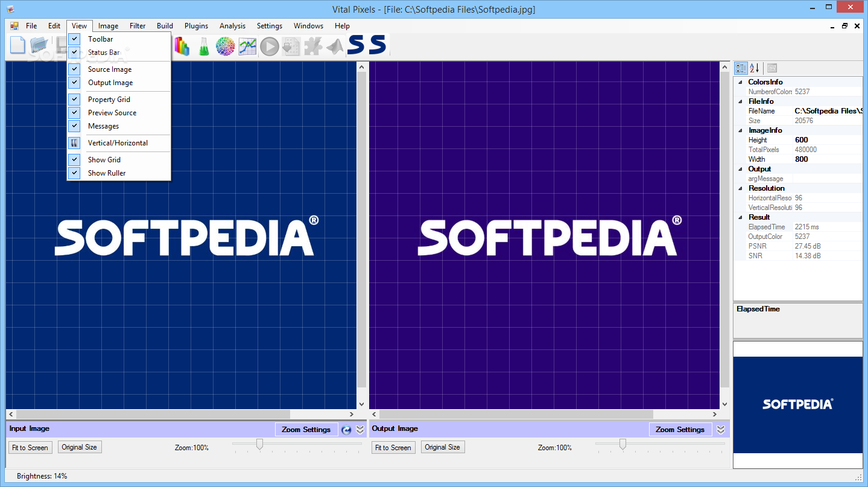
Task: Open the color wheel palette tool
Action: (225, 46)
